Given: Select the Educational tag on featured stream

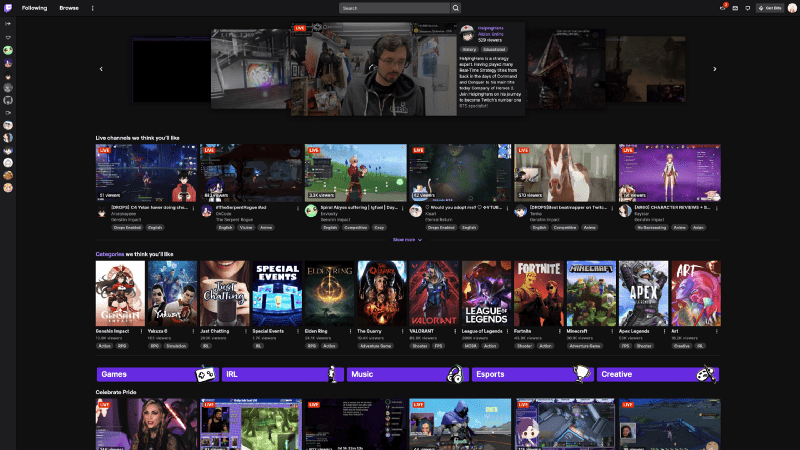Looking at the screenshot, I should pyautogui.click(x=494, y=49).
